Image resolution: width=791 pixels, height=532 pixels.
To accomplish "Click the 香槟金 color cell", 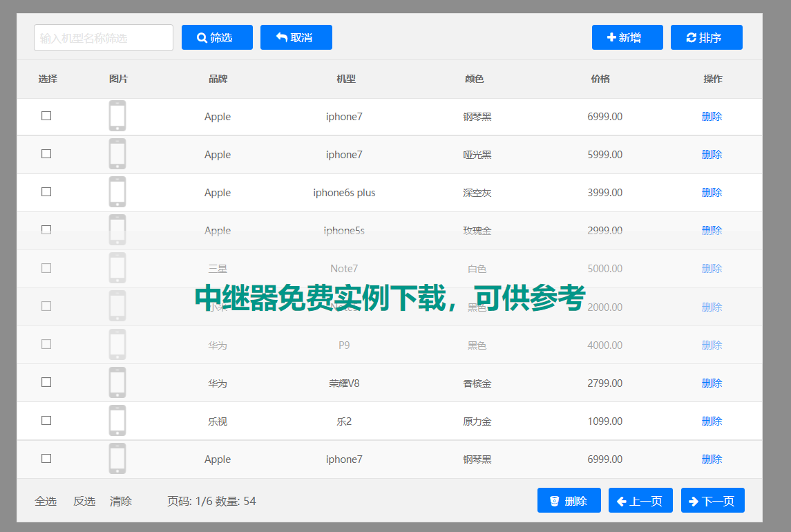I will point(477,383).
